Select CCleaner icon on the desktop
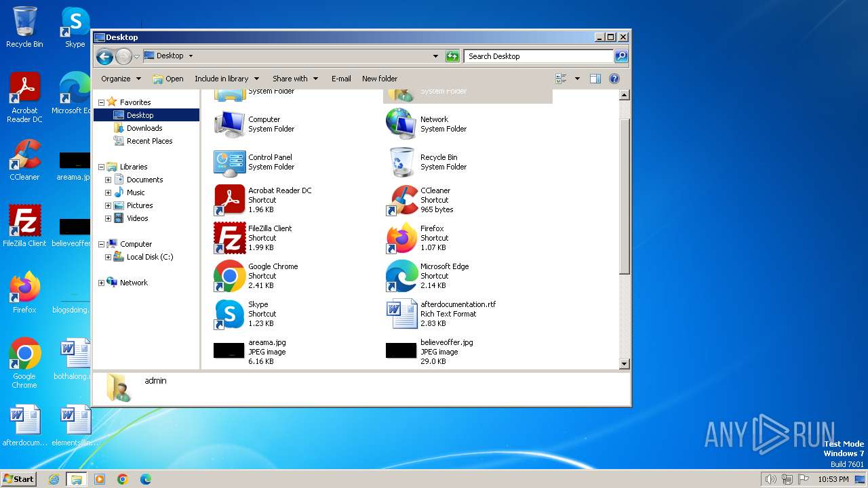 pyautogui.click(x=24, y=160)
